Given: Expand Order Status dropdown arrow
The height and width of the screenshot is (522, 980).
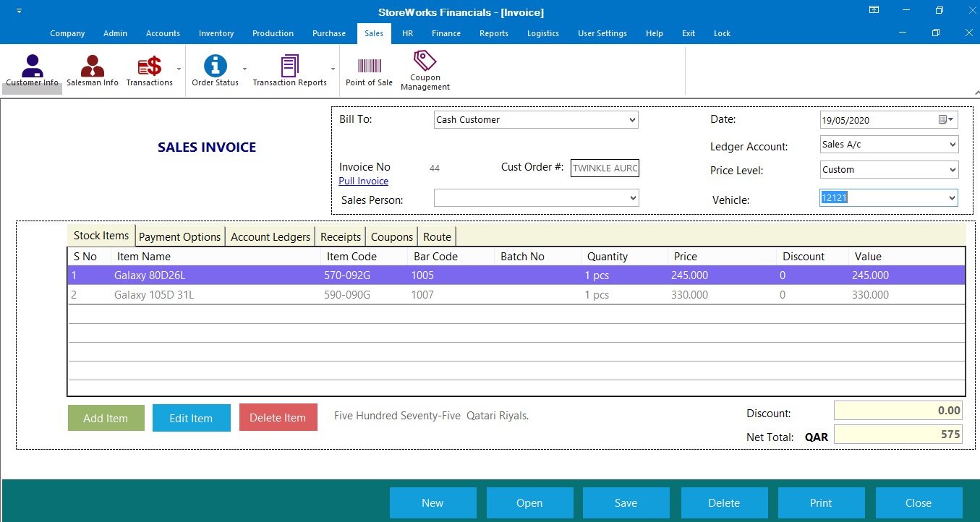Looking at the screenshot, I should coord(244,69).
